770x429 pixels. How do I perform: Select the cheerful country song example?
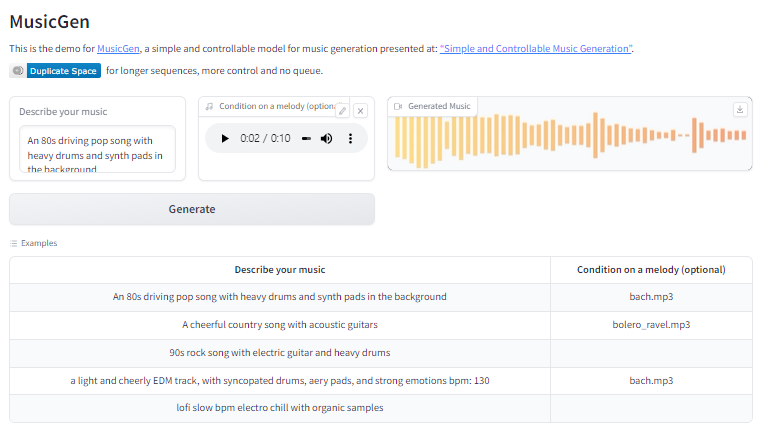coord(279,325)
